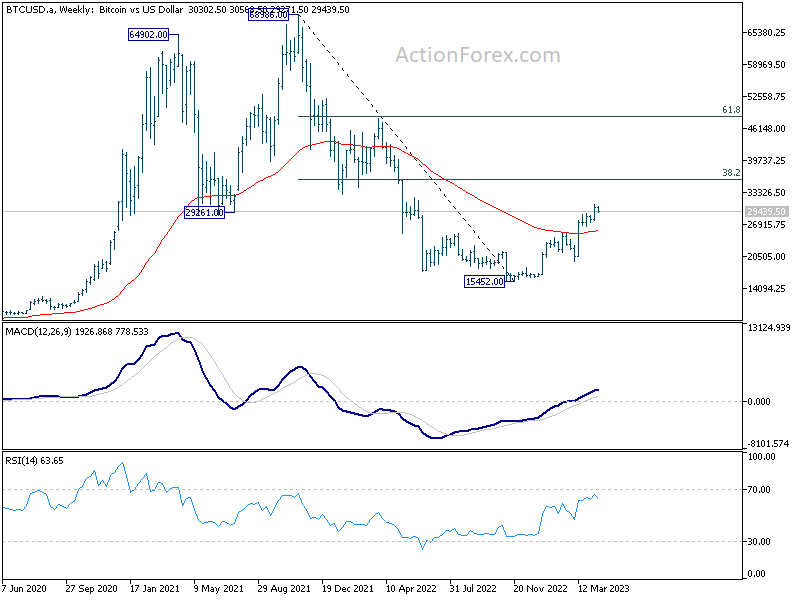Click the 29261.00 price label
The height and width of the screenshot is (600, 800).
click(204, 213)
